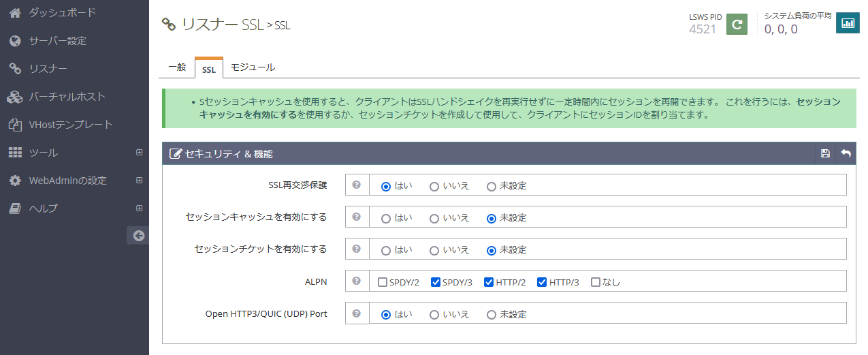The height and width of the screenshot is (355, 868).
Task: Select 未設定 for セッションチケットを有効にする
Action: [x=492, y=250]
